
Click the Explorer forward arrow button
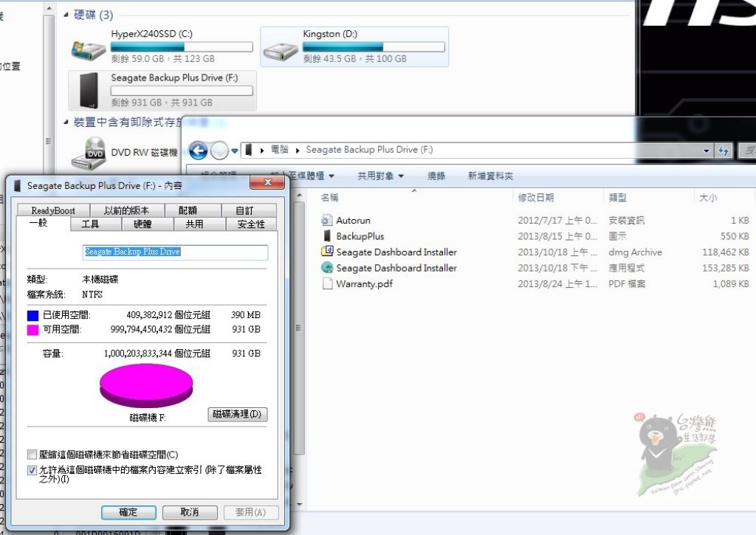tap(219, 151)
